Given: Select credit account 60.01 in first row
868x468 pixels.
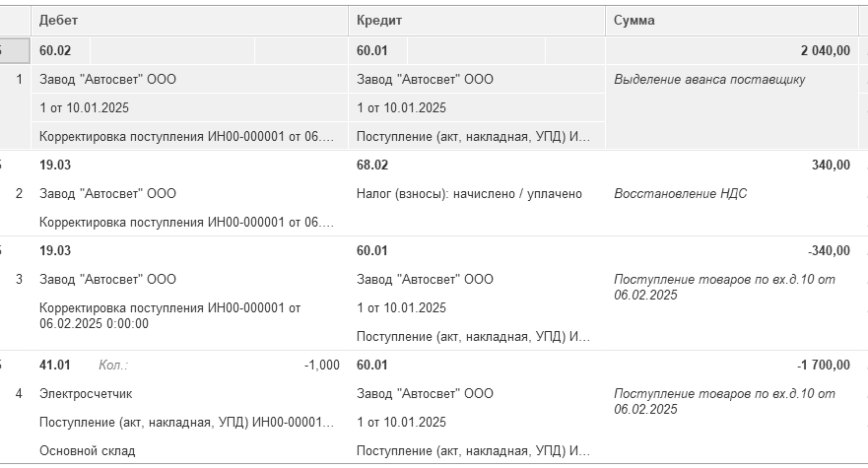Looking at the screenshot, I should pos(378,50).
